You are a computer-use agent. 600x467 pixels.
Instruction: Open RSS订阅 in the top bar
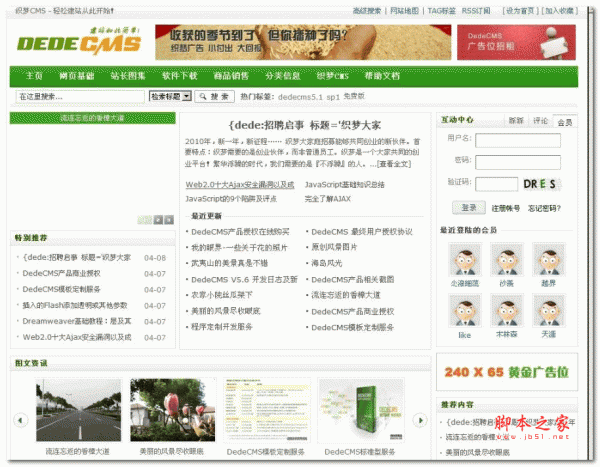[x=476, y=11]
